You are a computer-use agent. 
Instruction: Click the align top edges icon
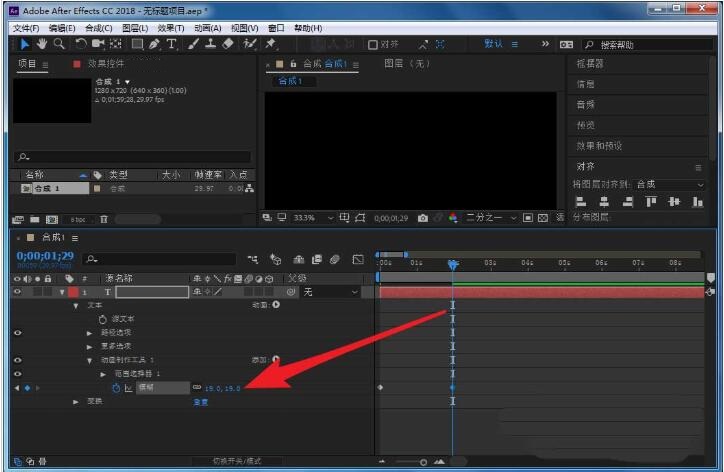(651, 201)
